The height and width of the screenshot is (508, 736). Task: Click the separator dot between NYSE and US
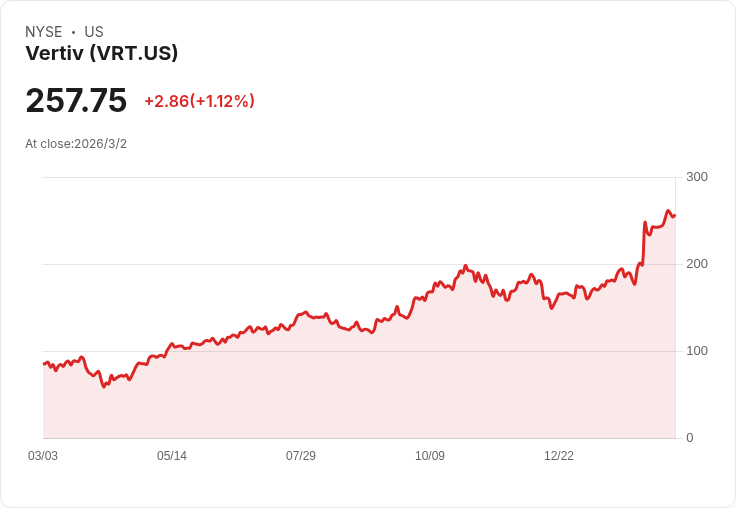(73, 32)
